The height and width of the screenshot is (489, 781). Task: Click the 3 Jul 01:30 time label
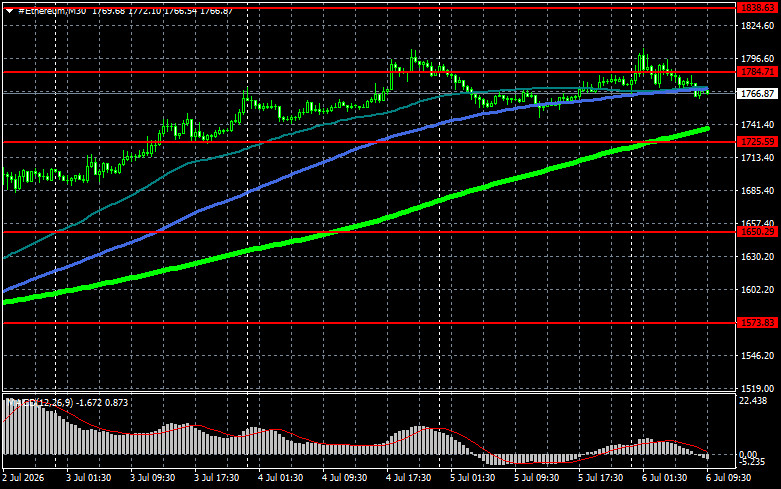(89, 478)
